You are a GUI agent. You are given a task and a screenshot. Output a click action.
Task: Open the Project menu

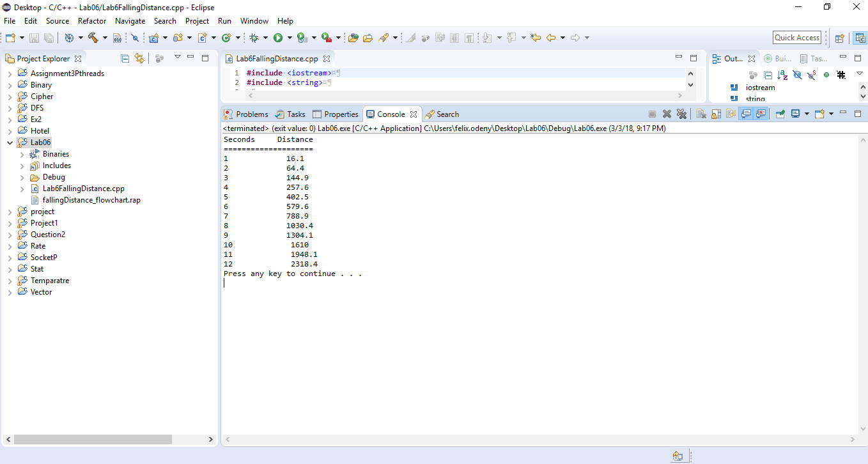(197, 21)
